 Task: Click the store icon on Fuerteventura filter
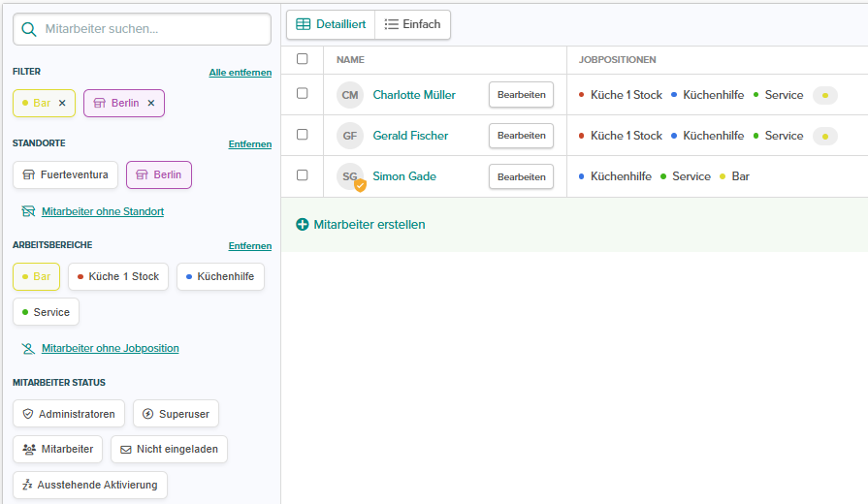coord(28,175)
